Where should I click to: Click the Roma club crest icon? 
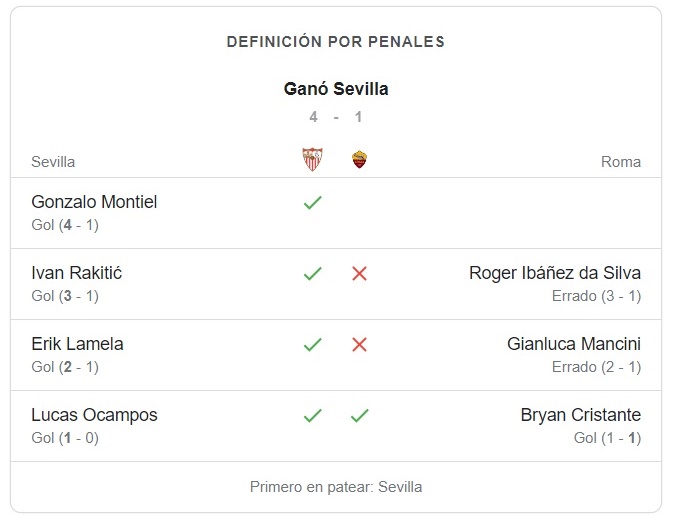(x=359, y=160)
